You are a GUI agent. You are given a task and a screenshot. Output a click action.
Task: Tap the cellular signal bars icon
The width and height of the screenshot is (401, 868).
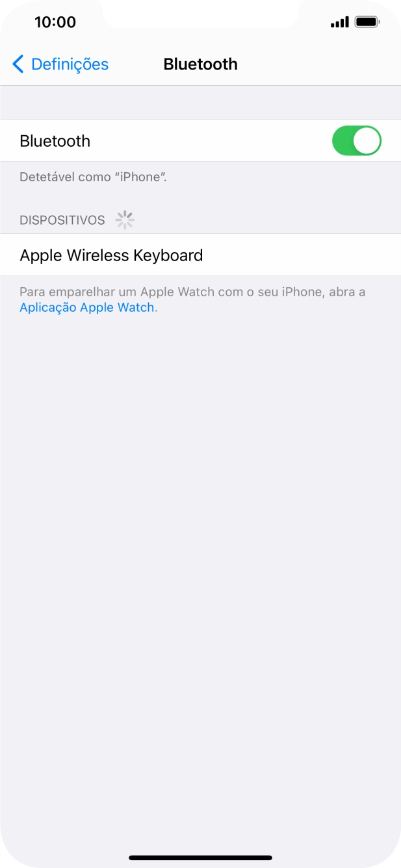(x=339, y=23)
